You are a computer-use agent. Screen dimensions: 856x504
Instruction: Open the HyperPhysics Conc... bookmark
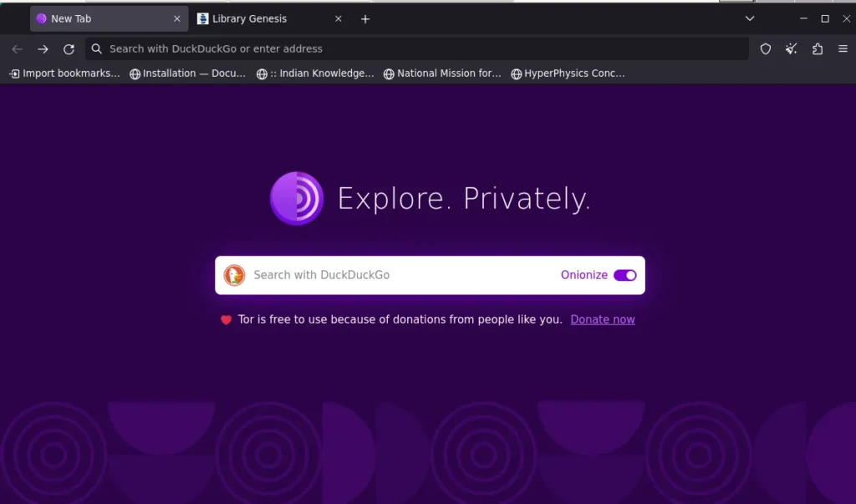click(568, 74)
